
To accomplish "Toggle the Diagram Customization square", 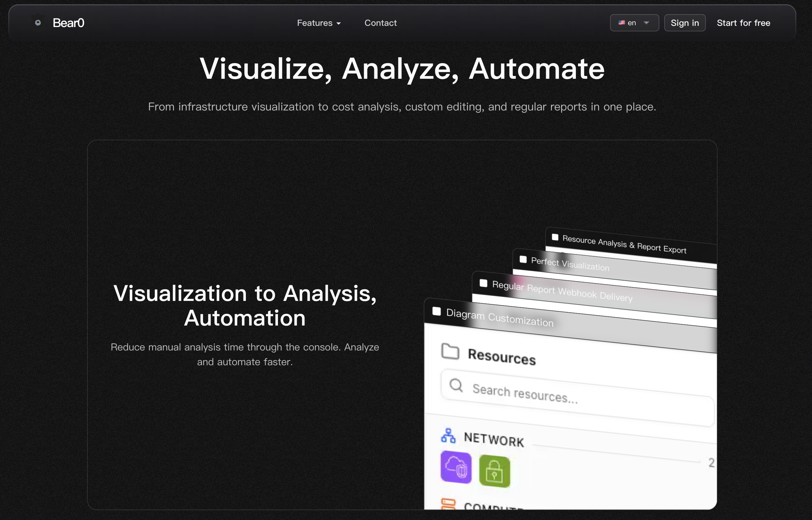I will click(x=436, y=311).
